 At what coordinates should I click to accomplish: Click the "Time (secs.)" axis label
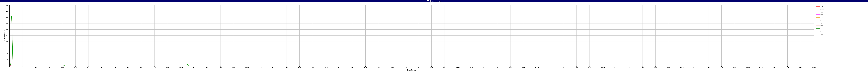pyautogui.click(x=411, y=70)
